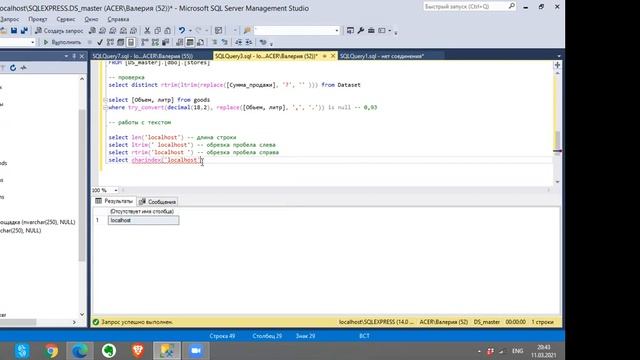This screenshot has width=640, height=360.
Task: Click the Copy toolbar icon
Action: pyautogui.click(x=157, y=31)
